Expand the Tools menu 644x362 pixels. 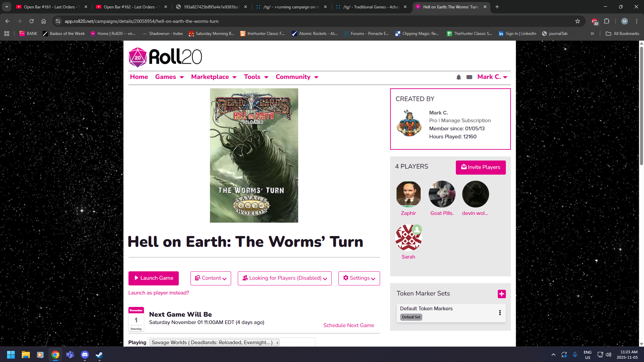(x=256, y=77)
